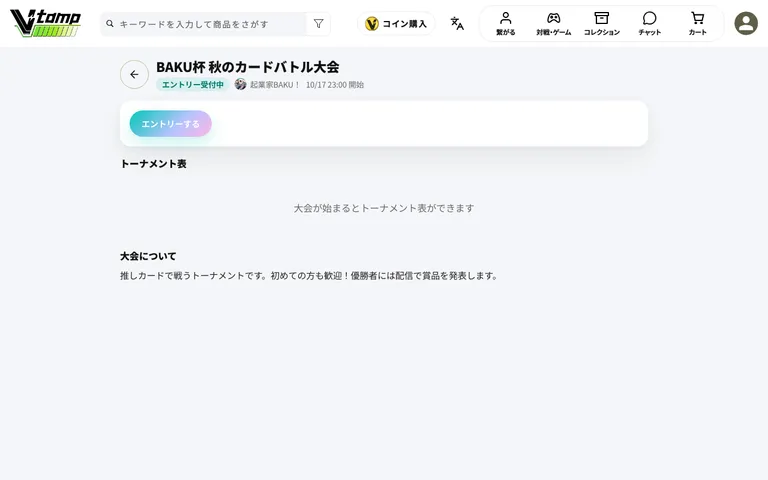Open the search filter funnel icon
The width and height of the screenshot is (768, 480).
[x=318, y=24]
